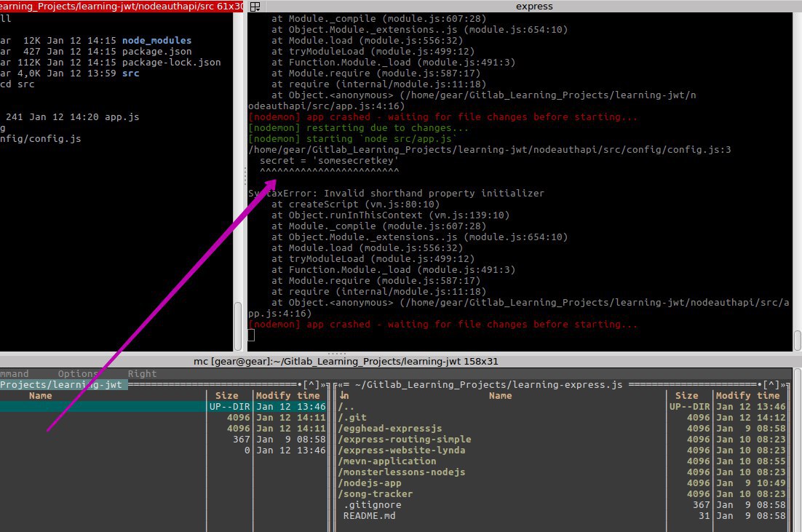Sort right panel by the Size column
Image resolution: width=802 pixels, height=532 pixels.
pyautogui.click(x=686, y=395)
